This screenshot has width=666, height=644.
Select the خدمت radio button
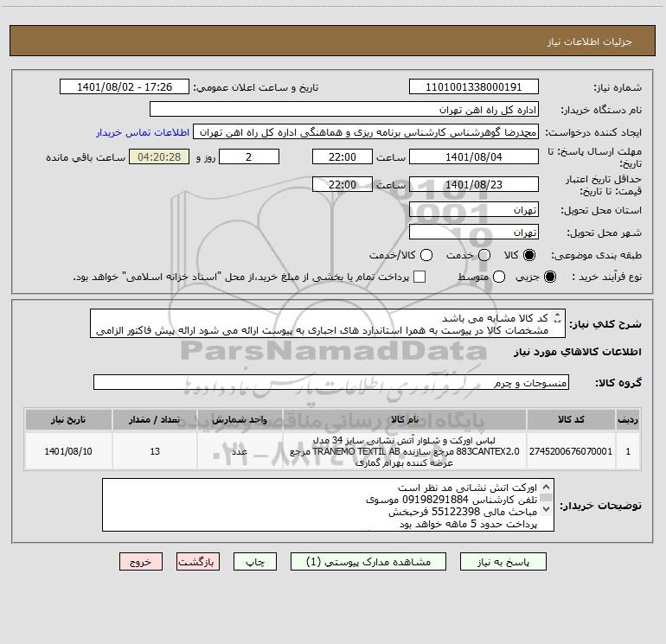click(x=484, y=255)
